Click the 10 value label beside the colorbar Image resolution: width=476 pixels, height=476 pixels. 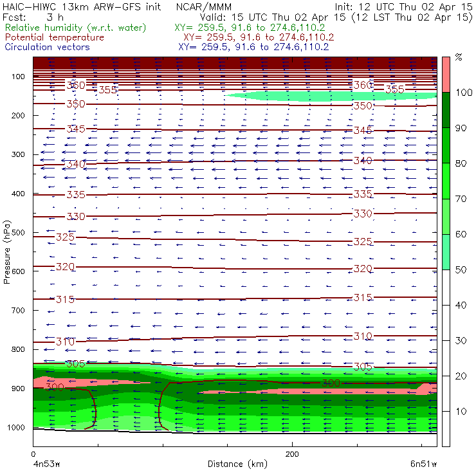461,411
